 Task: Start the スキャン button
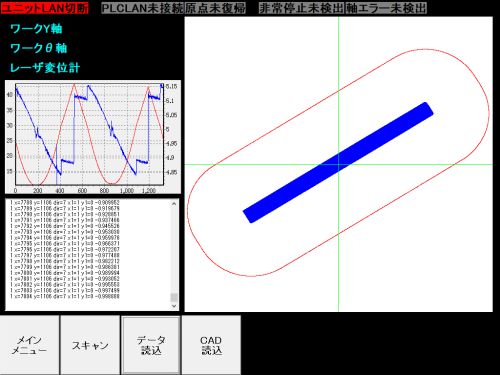(x=90, y=345)
